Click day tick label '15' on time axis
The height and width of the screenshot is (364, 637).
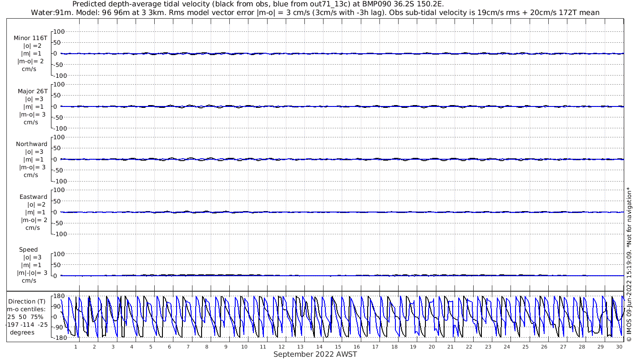click(338, 347)
